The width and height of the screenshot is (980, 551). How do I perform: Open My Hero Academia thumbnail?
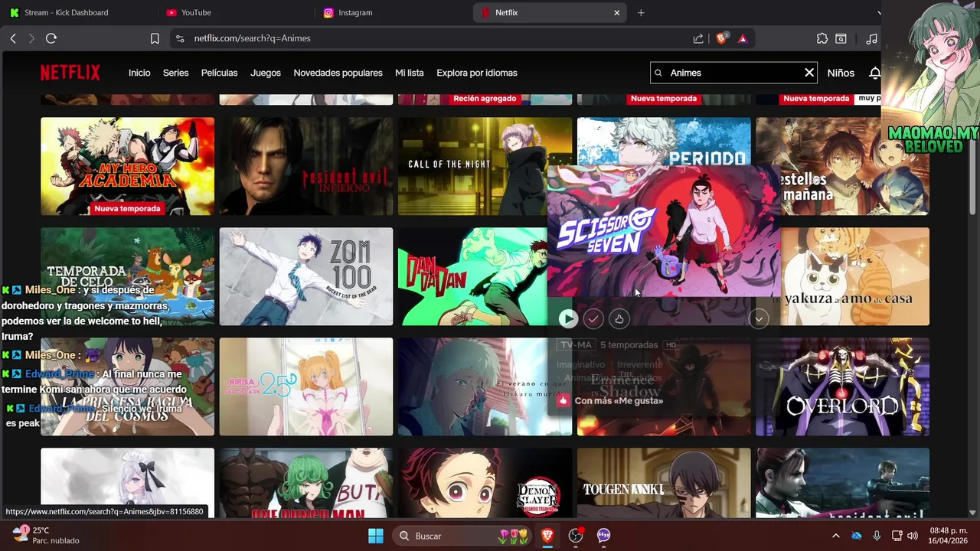coord(127,166)
